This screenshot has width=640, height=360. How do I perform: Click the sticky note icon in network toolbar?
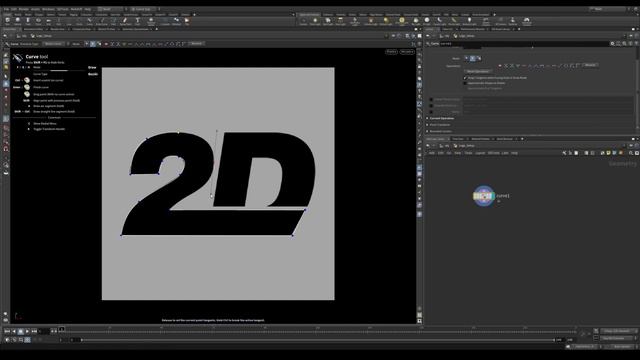click(609, 153)
